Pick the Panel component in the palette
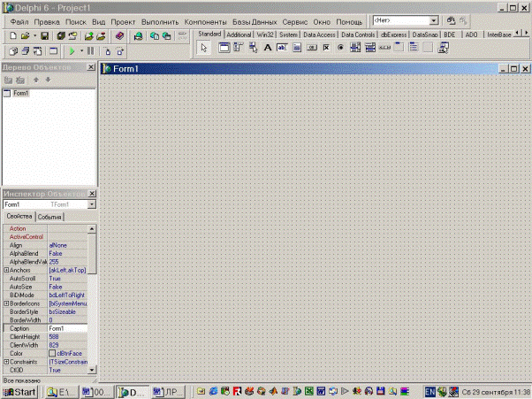The width and height of the screenshot is (532, 399). [x=429, y=48]
